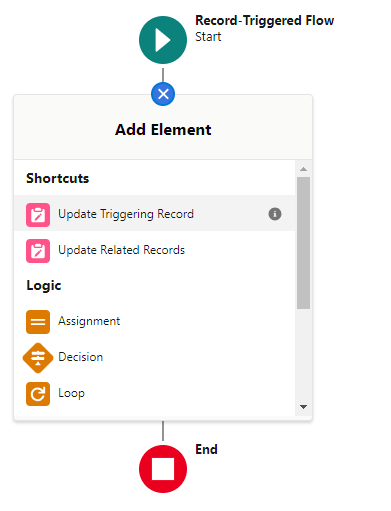Click the pink Update Related Records icon
The image size is (391, 511).
(38, 251)
